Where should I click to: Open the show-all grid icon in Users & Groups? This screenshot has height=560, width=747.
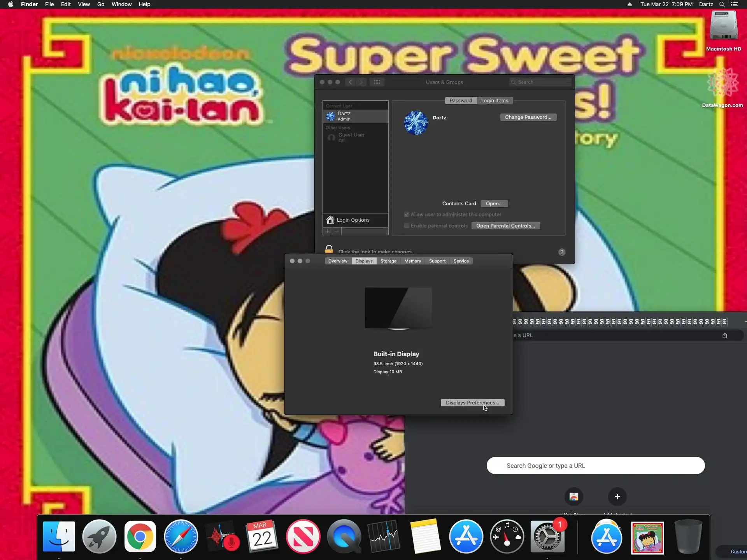pos(377,82)
